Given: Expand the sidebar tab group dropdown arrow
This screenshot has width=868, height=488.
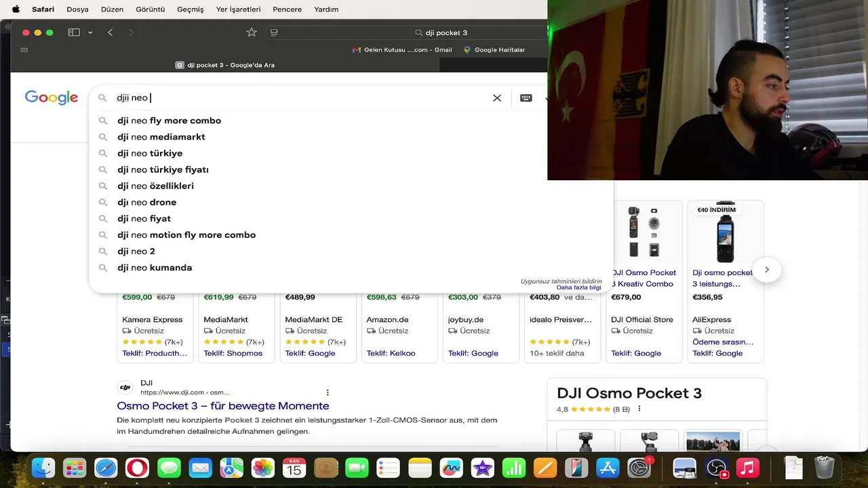Looking at the screenshot, I should click(90, 33).
